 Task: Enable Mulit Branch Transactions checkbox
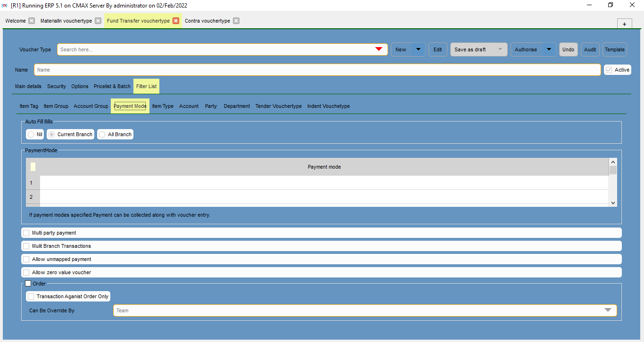[x=26, y=246]
